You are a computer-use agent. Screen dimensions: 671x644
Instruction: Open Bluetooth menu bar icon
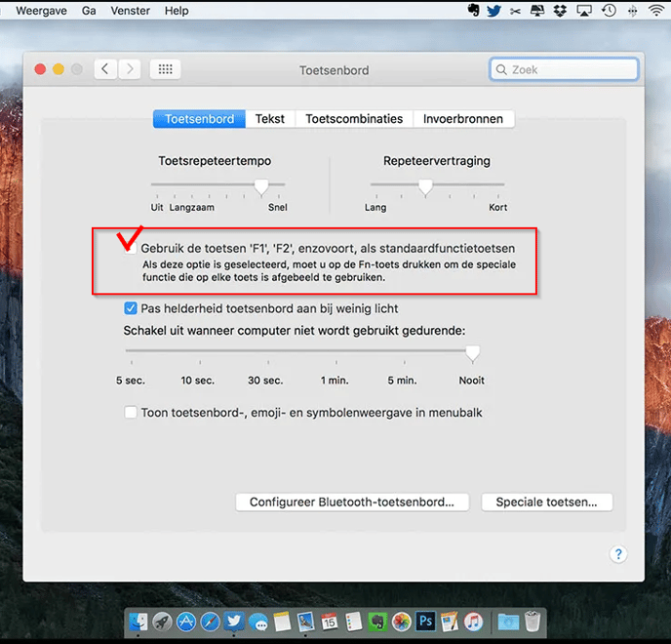(x=633, y=11)
